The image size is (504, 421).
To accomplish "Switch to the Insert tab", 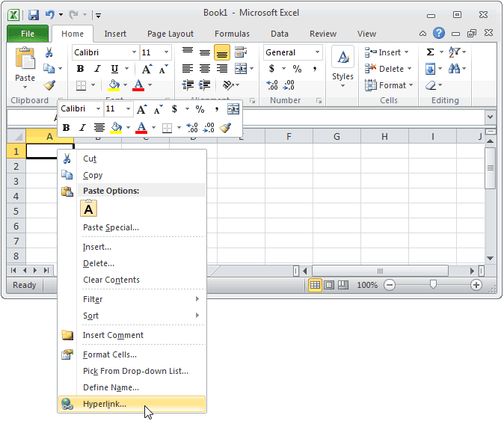I will click(115, 34).
